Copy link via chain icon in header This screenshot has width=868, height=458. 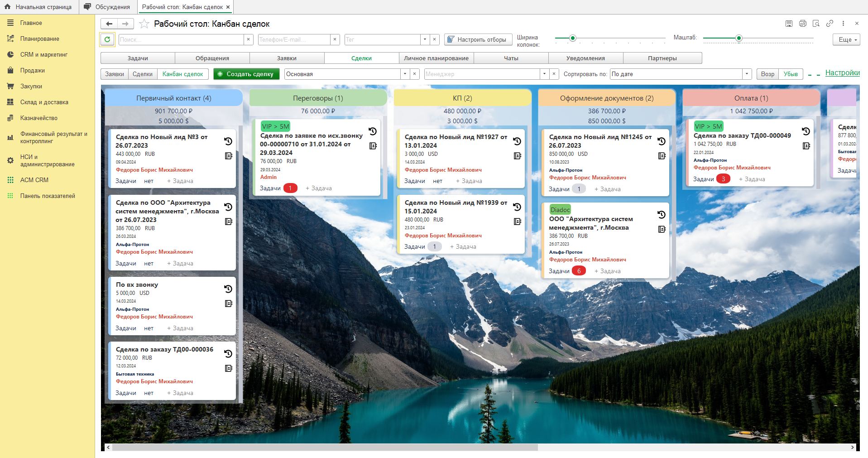pos(830,24)
